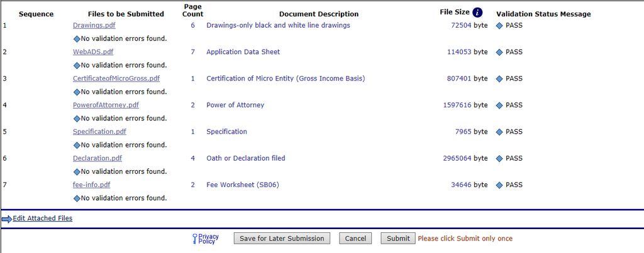This screenshot has height=253, width=644.
Task: Click 'Drawings-only black and white line drawings' description
Action: pos(278,25)
